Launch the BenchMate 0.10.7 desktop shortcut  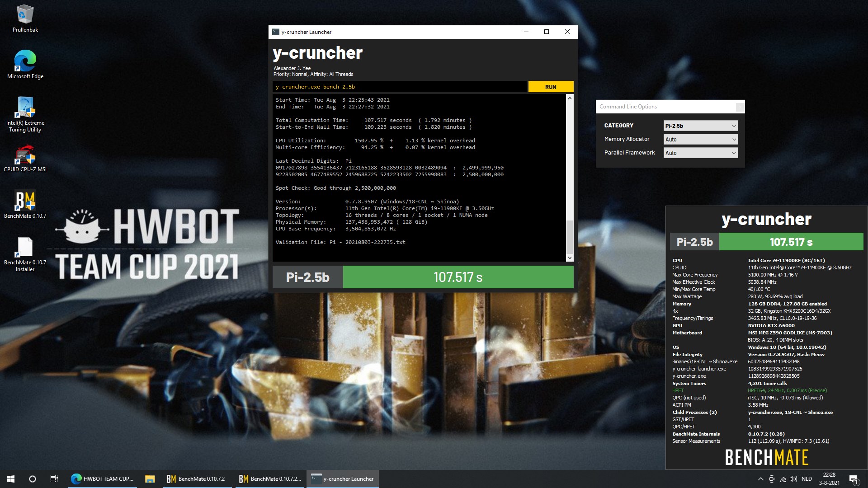pos(25,205)
